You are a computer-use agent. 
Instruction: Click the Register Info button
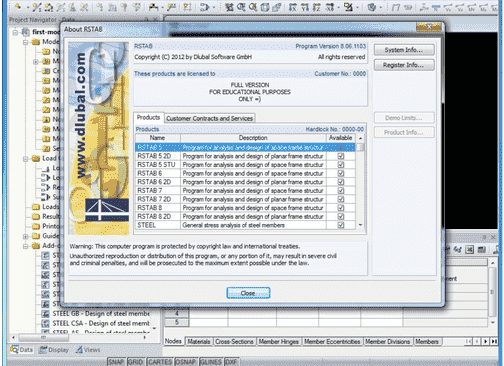click(x=404, y=65)
